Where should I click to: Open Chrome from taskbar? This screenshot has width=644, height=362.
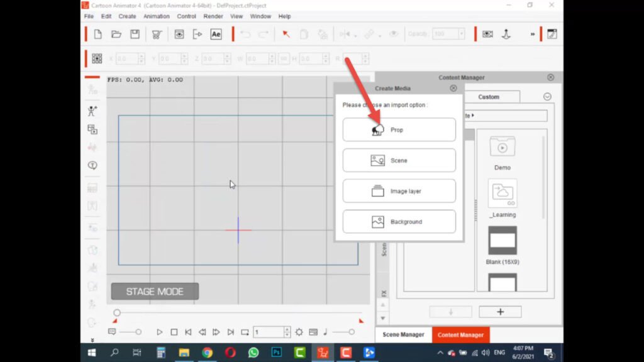coord(207,353)
